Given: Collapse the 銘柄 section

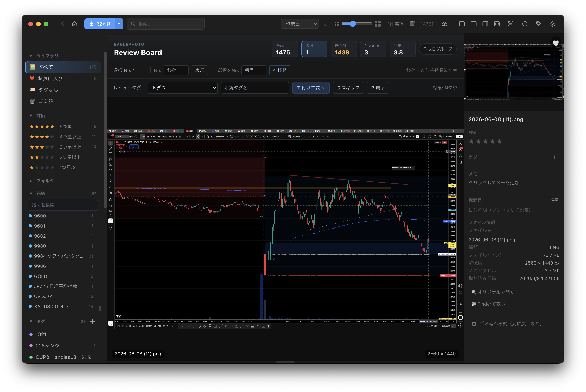Looking at the screenshot, I should (31, 193).
